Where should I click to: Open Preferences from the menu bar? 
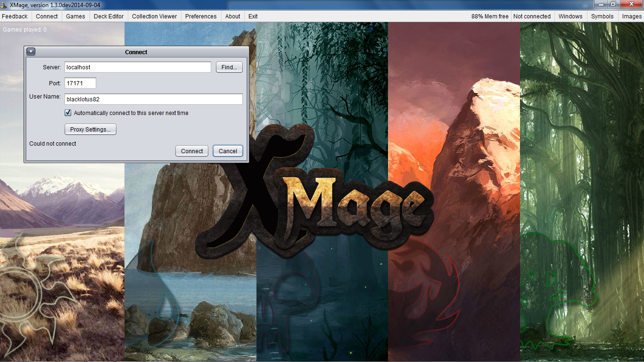[201, 16]
